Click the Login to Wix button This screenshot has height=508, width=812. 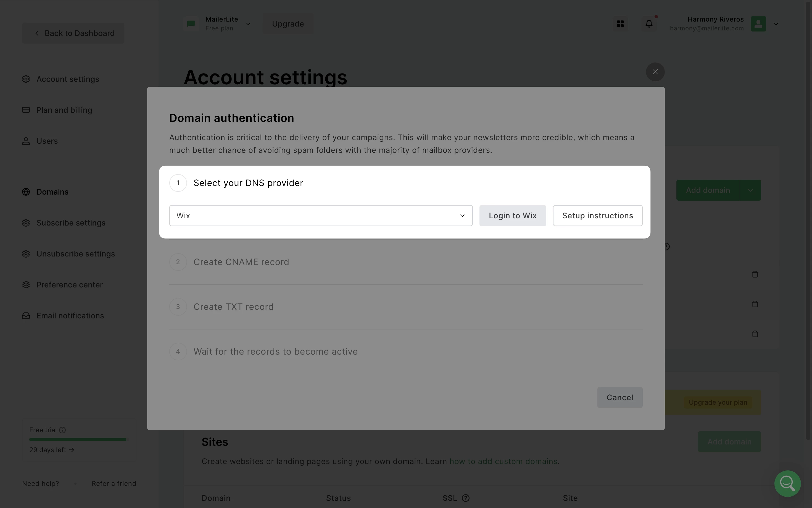[512, 216]
